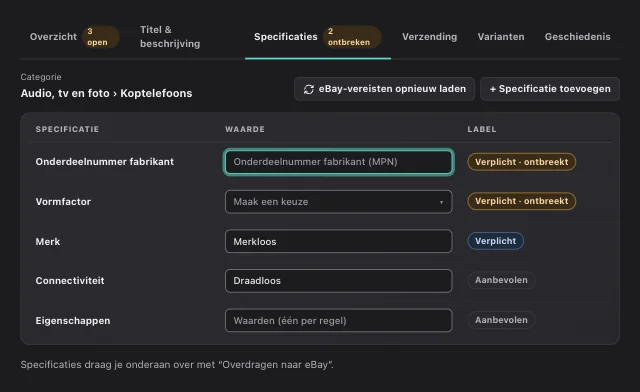The height and width of the screenshot is (392, 640).
Task: Click the 'Onderdeelnummer fabrikant' row name
Action: pos(104,162)
